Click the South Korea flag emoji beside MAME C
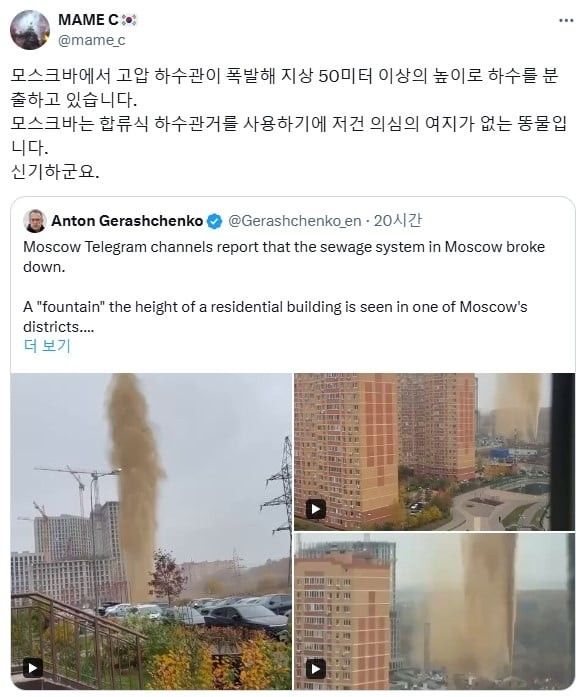 coord(129,20)
